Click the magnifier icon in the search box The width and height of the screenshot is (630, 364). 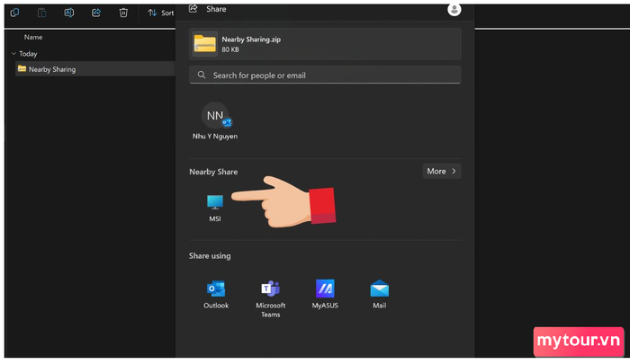click(202, 75)
